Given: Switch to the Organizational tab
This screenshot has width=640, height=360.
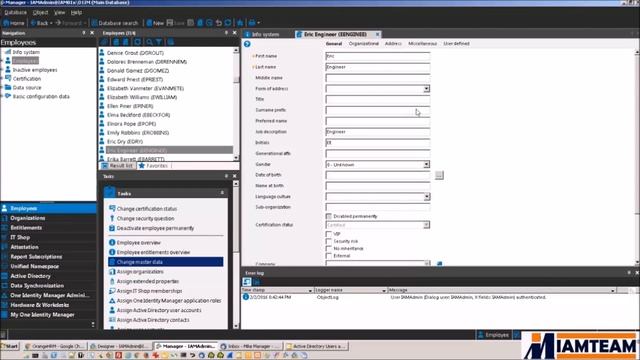Looking at the screenshot, I should pyautogui.click(x=364, y=44).
